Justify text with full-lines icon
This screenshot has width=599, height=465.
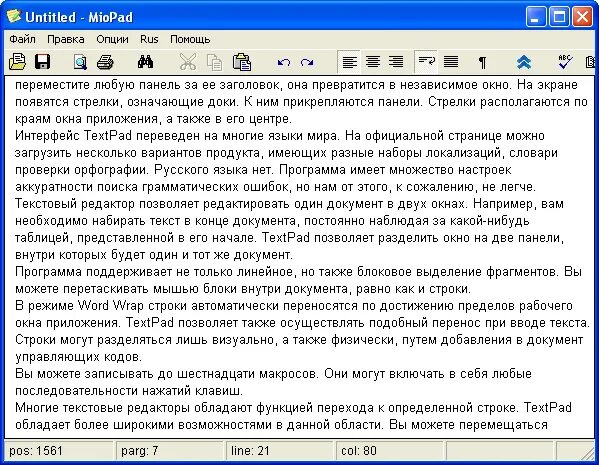451,62
